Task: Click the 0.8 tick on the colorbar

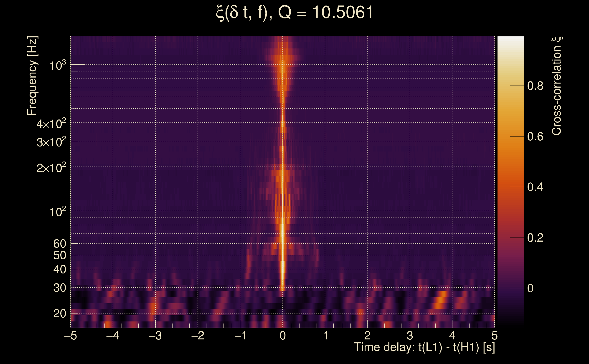Action: (x=535, y=86)
